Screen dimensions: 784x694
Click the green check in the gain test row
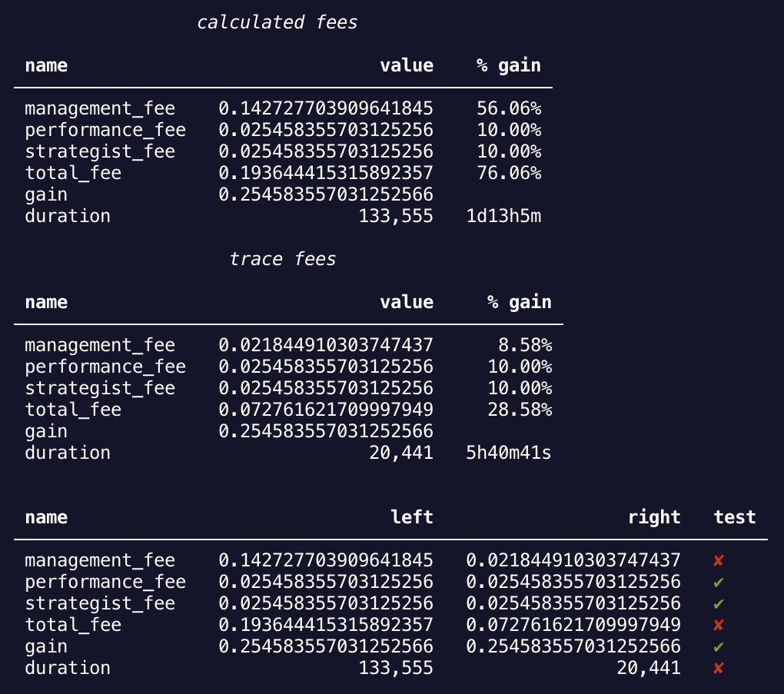click(x=719, y=647)
